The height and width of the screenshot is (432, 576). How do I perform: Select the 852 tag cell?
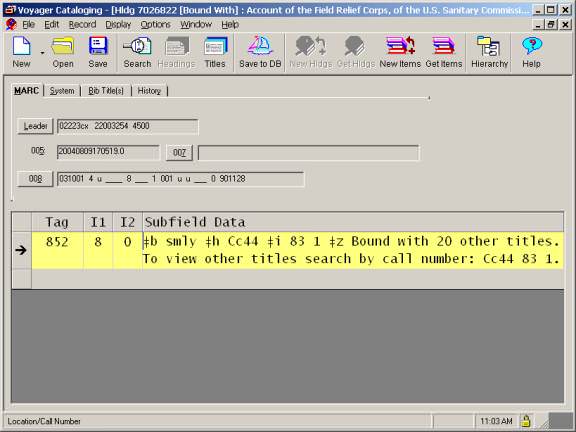[x=57, y=250]
